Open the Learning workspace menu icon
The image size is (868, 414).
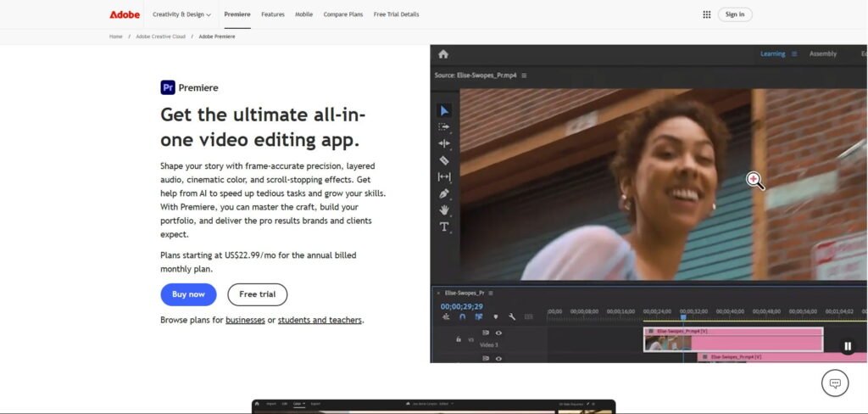coord(793,53)
